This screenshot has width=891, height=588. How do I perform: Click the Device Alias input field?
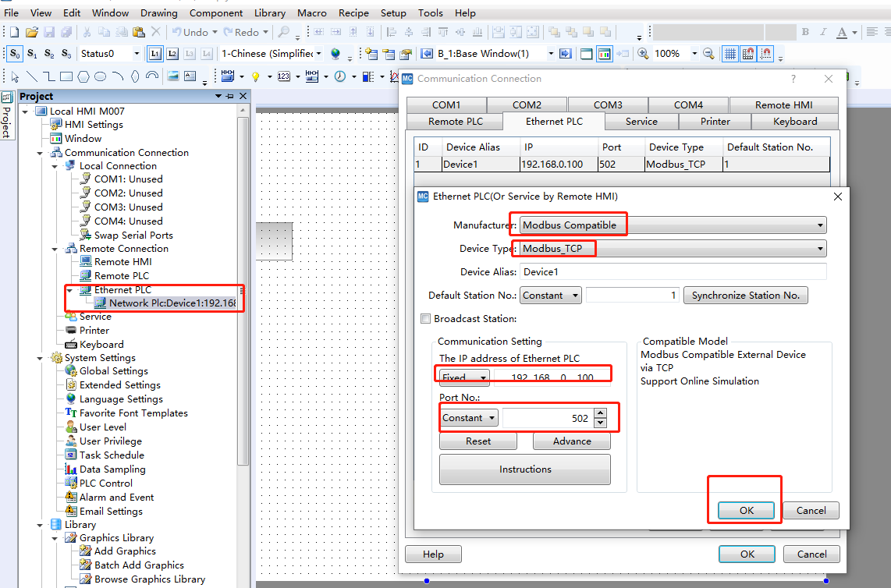pos(673,272)
